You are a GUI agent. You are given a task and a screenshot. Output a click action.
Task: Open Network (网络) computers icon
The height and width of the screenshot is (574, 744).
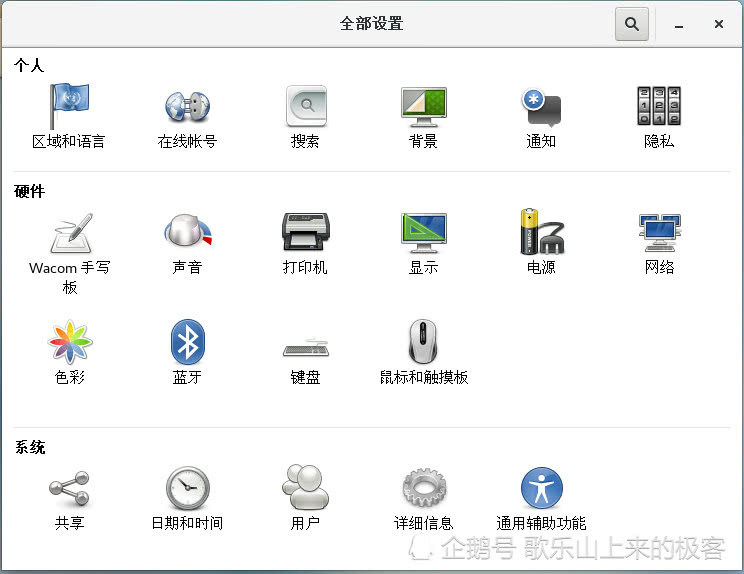click(x=660, y=232)
